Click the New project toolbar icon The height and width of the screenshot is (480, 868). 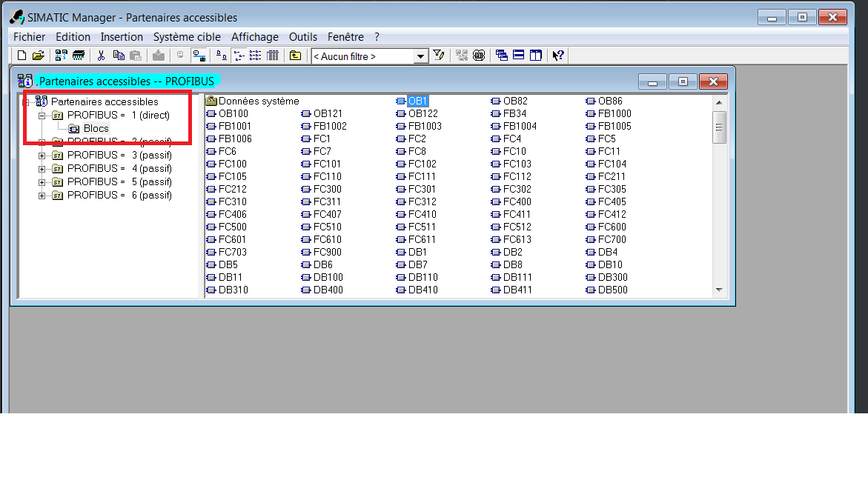coord(21,56)
